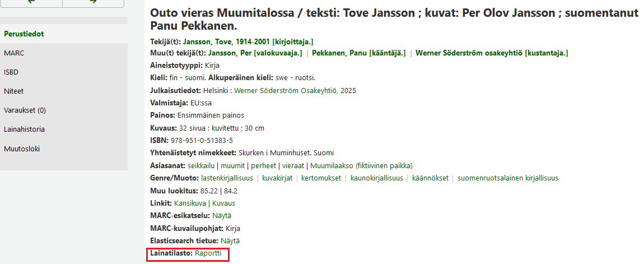Go to previous record with left arrow
Viewport: 644px width, 264px height.
pyautogui.click(x=31, y=2)
